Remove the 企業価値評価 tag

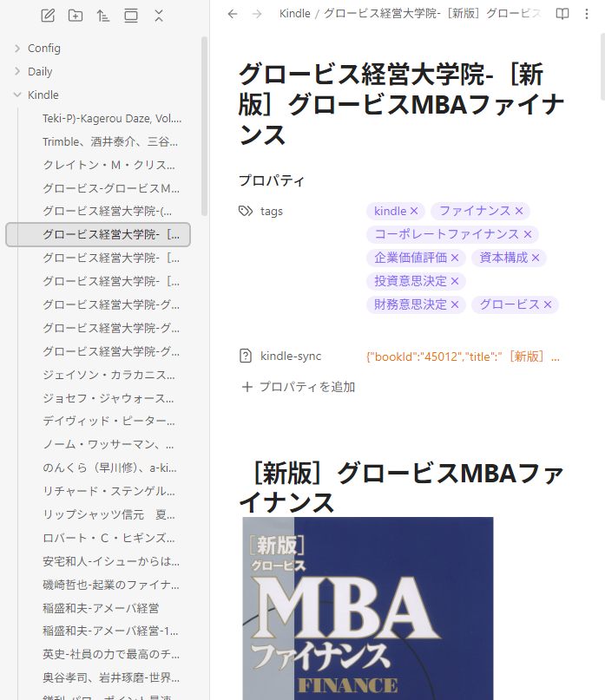coord(455,258)
